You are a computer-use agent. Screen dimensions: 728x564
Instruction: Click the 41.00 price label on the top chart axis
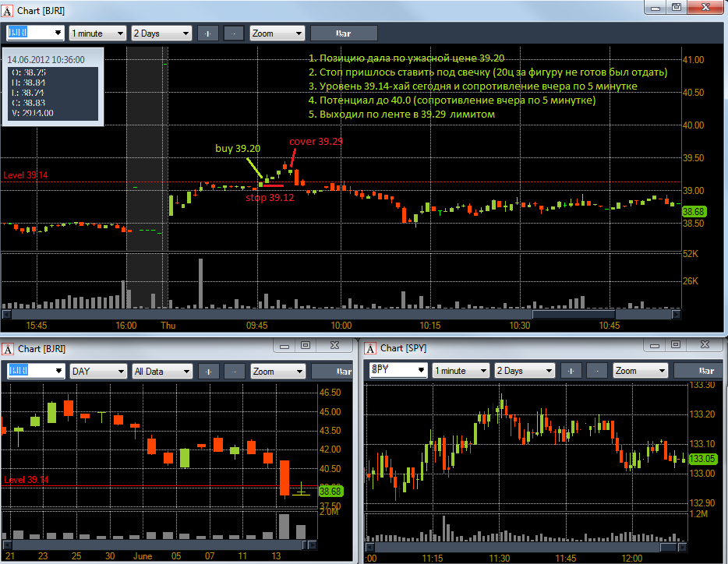(693, 59)
